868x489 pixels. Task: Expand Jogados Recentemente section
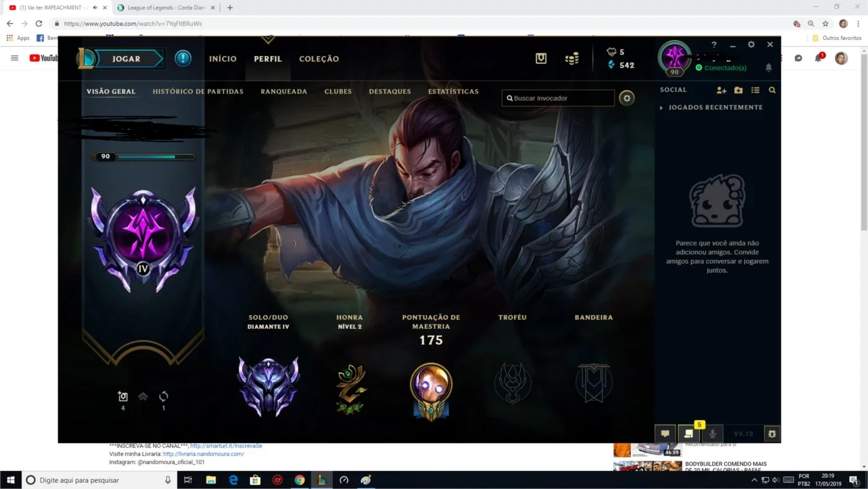pos(712,107)
